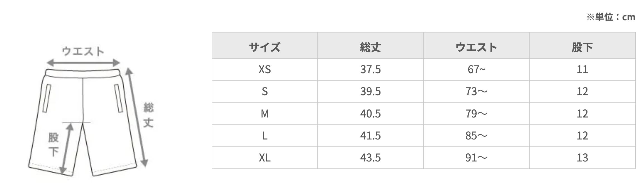Image resolution: width=644 pixels, height=196 pixels.
Task: Click the total length arrow beside the shorts
Action: (x=136, y=117)
